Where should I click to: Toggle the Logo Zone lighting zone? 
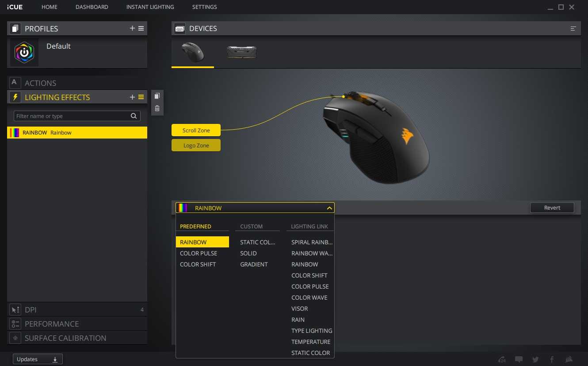196,145
